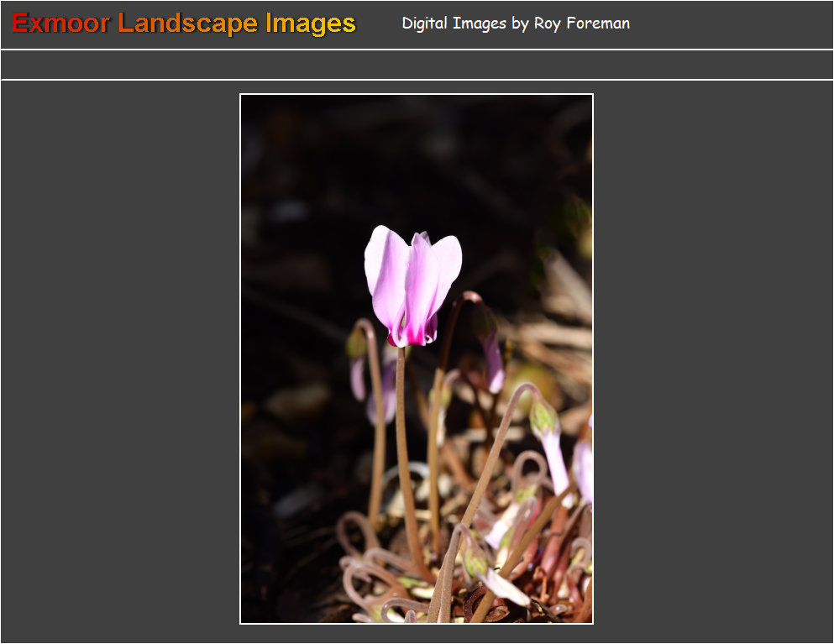This screenshot has width=834, height=644.
Task: Click the green-capped bud near the photo's right edge
Action: pos(544,417)
